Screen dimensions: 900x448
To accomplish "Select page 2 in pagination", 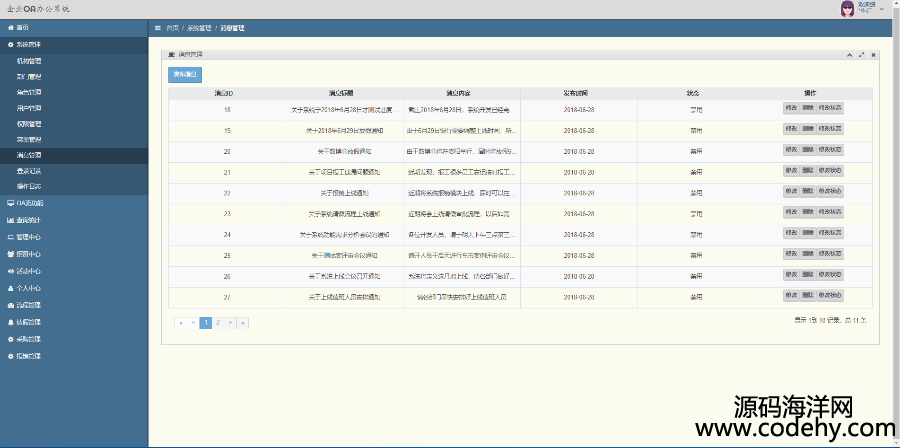I will click(218, 323).
